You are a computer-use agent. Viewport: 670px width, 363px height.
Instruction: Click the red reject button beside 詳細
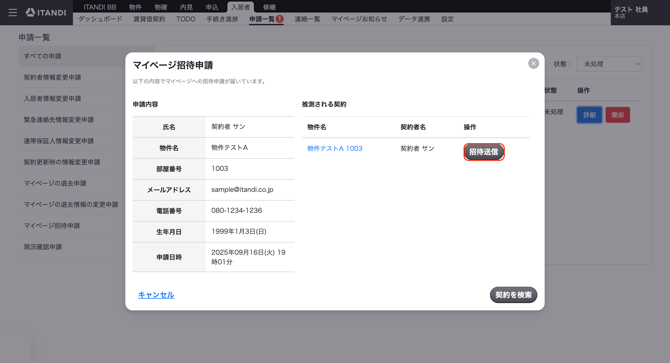[x=617, y=115]
